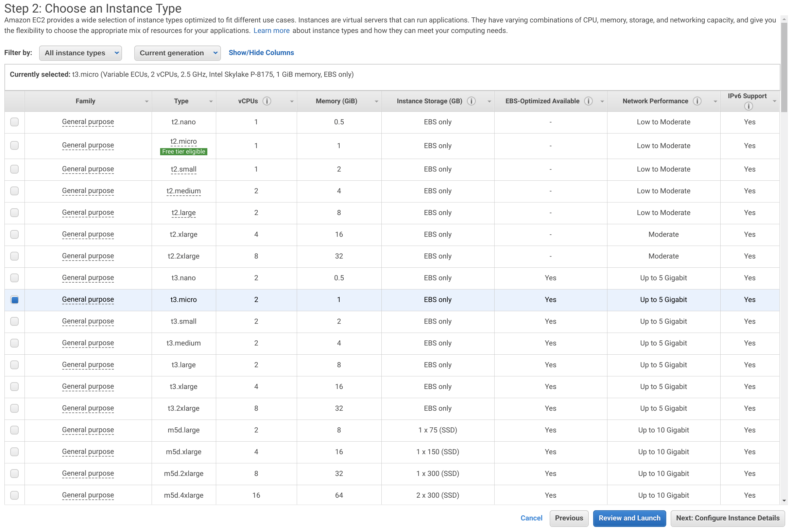Click the Currently selected t3.micro summary text
Screen dimensions: 791x532
click(x=182, y=74)
